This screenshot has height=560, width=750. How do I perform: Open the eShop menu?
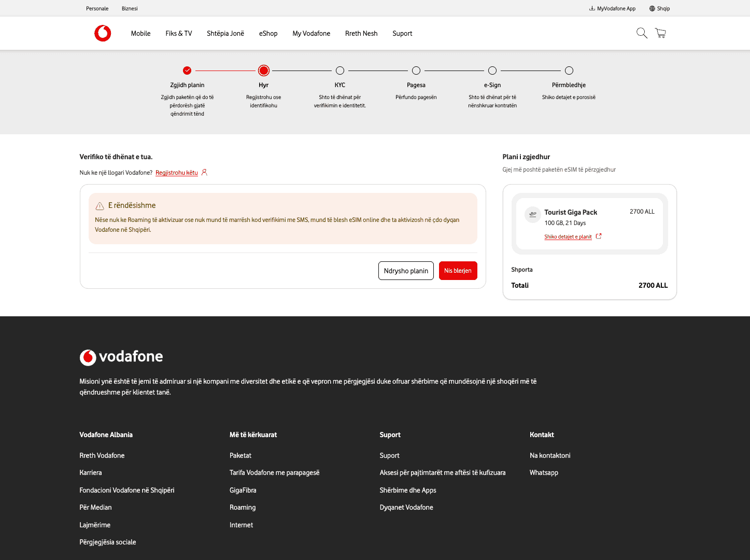tap(268, 33)
